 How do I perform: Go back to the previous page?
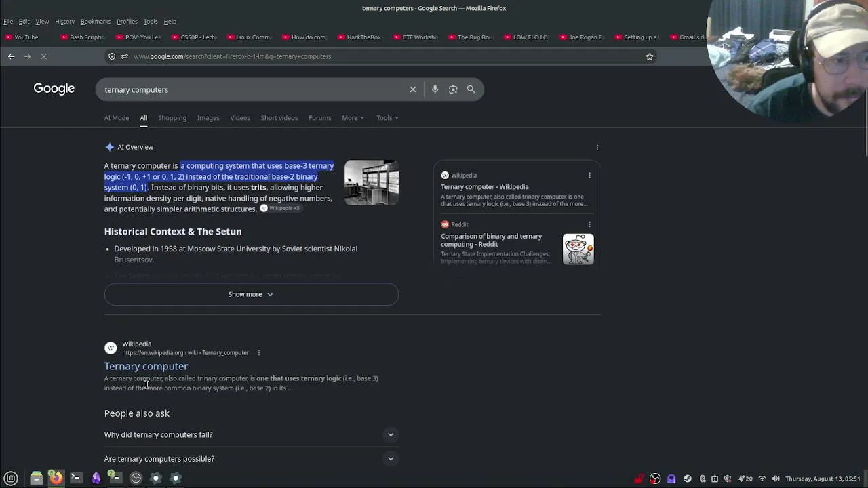(x=11, y=56)
